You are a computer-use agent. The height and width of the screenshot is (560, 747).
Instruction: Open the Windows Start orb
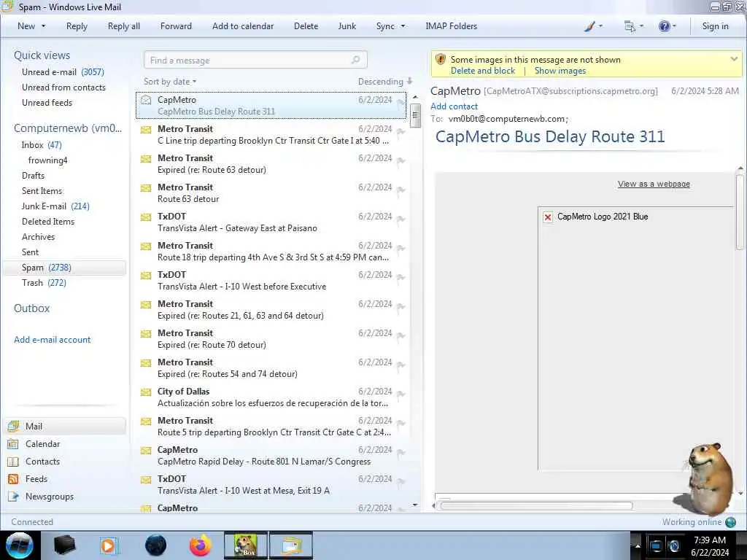tap(20, 545)
